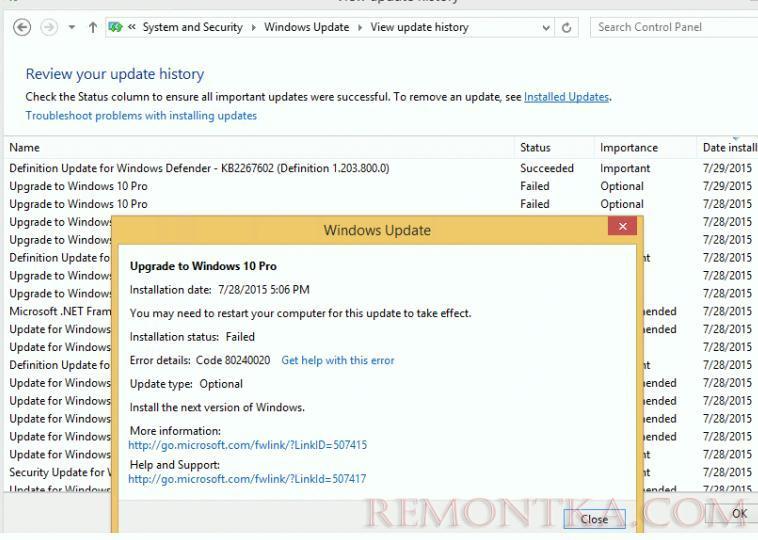Select the Microsoft .NET Framework update row
This screenshot has width=758, height=540.
click(60, 311)
